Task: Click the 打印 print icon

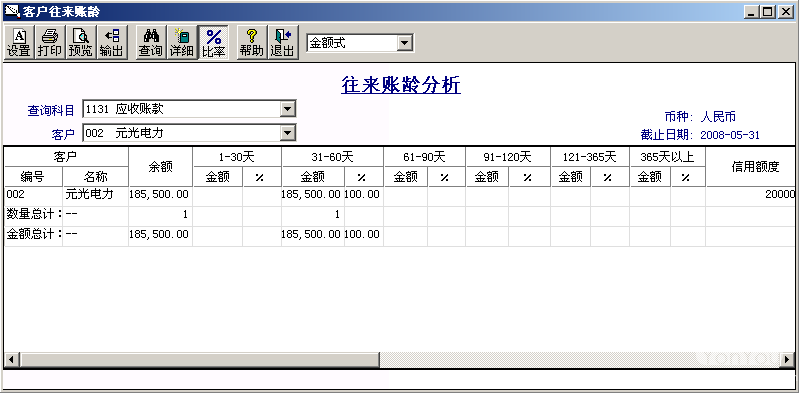Action: point(49,43)
